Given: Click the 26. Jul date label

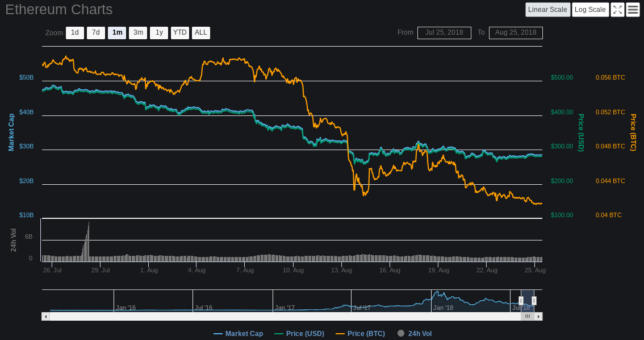Looking at the screenshot, I should click(x=53, y=270).
